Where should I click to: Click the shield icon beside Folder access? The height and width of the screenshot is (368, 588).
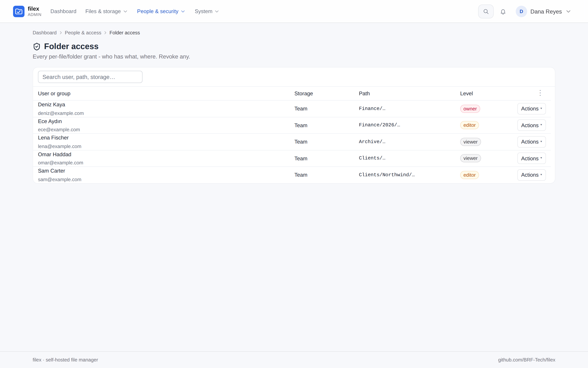click(x=37, y=46)
